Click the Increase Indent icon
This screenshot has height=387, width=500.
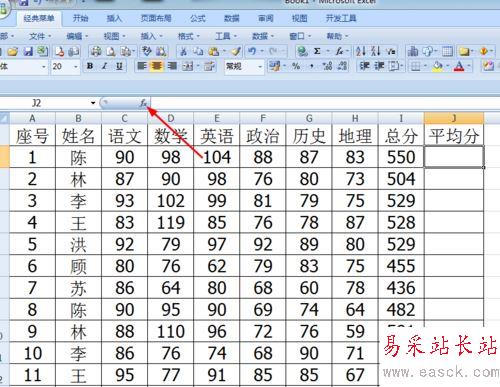coord(379,66)
